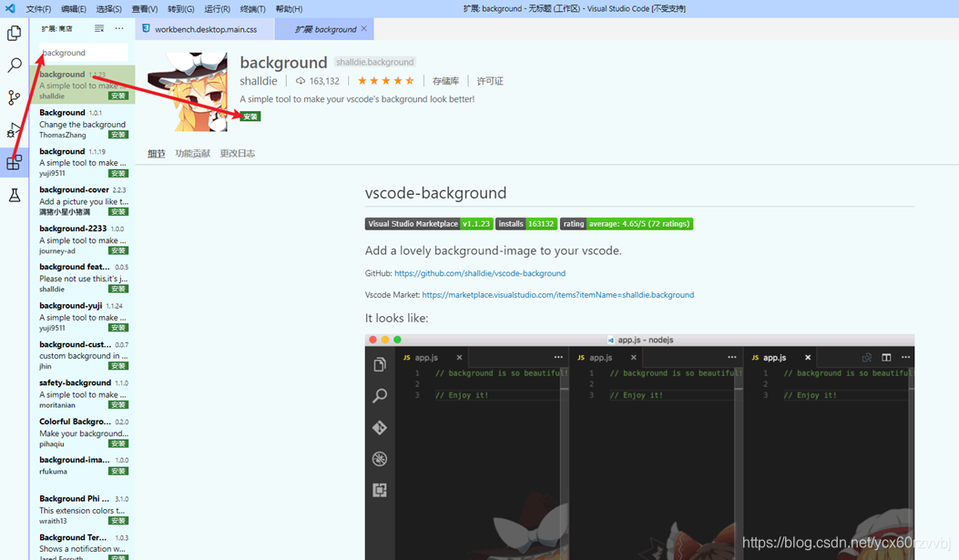
Task: Open the Vscode Market marketplace link
Action: click(557, 295)
